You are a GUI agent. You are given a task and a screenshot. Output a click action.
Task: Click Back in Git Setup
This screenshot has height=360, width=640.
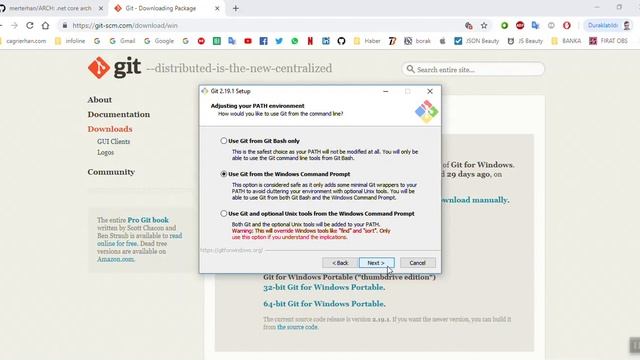click(x=340, y=263)
